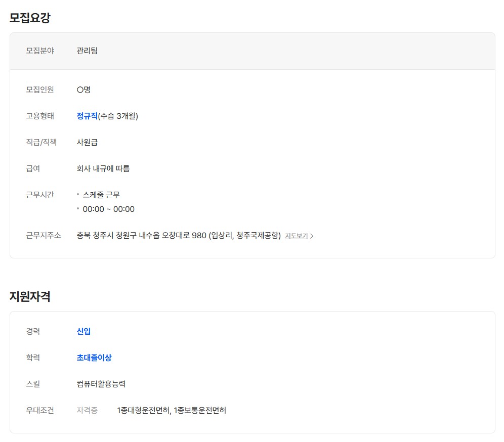Click the 00:00 ~ 00:00 working hours

(x=108, y=209)
